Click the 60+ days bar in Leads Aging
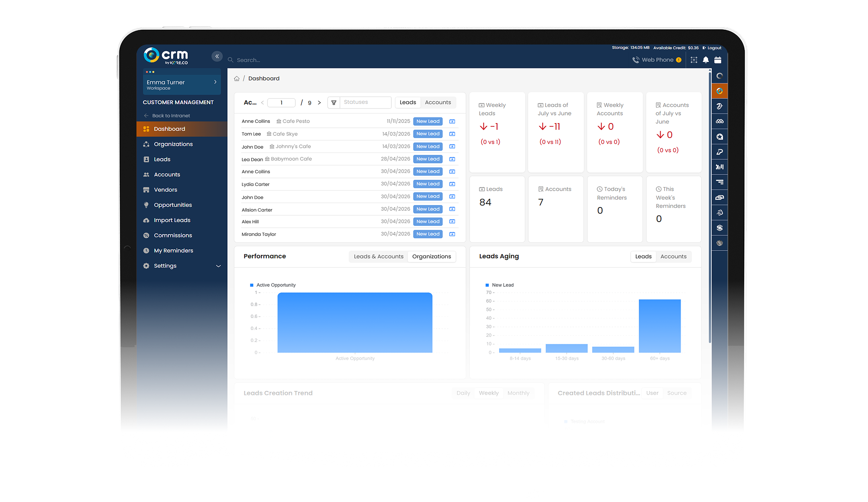This screenshot has height=502, width=868. coord(660,326)
